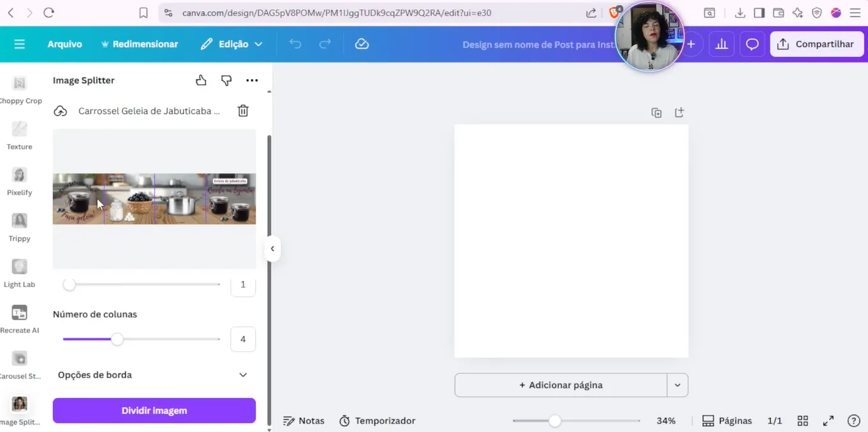Screen dimensions: 868x432
Task: Click the undo arrow in toolbar
Action: pyautogui.click(x=295, y=44)
